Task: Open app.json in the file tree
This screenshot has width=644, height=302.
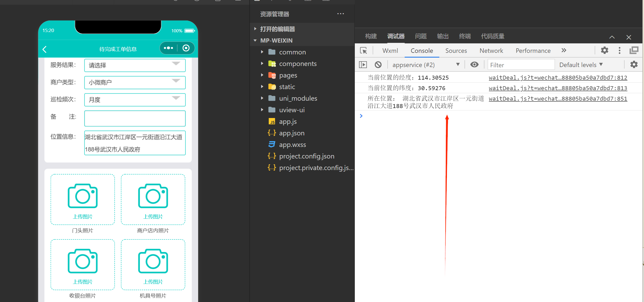Action: click(x=292, y=133)
